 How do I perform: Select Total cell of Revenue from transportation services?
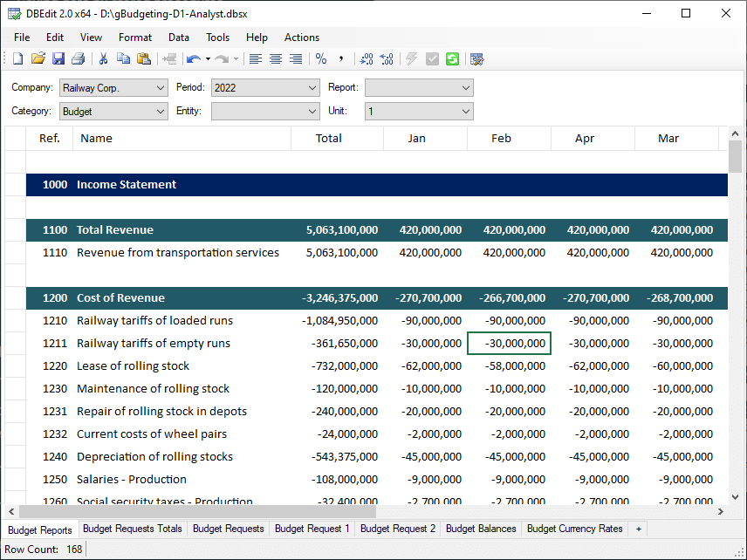point(338,252)
